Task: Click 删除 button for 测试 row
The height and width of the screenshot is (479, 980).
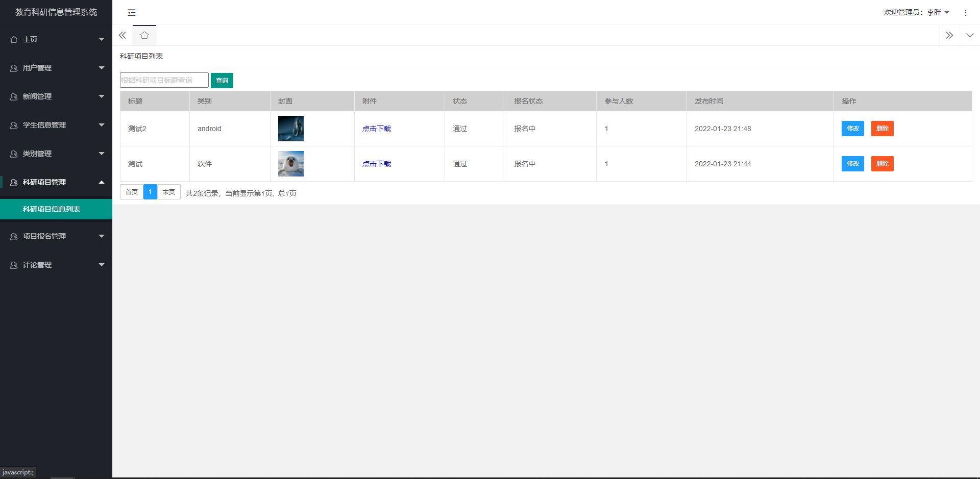Action: [x=882, y=164]
